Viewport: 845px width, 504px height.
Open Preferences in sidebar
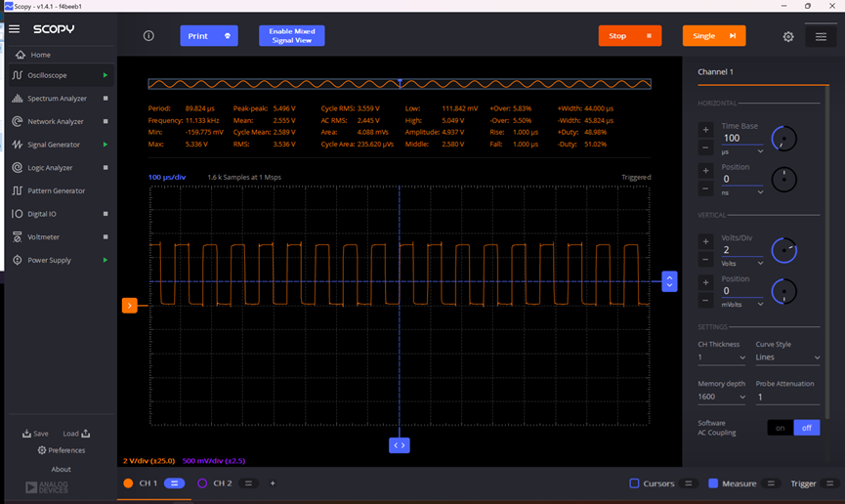point(62,450)
